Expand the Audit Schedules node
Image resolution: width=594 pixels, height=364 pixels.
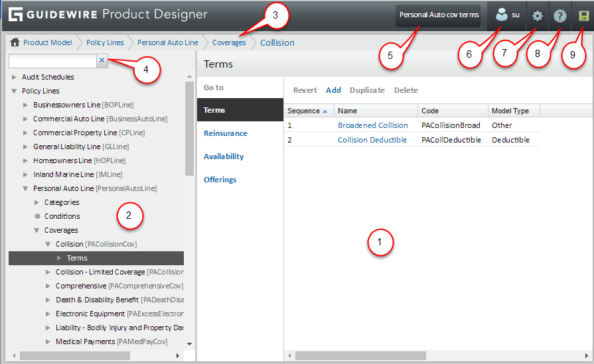14,77
